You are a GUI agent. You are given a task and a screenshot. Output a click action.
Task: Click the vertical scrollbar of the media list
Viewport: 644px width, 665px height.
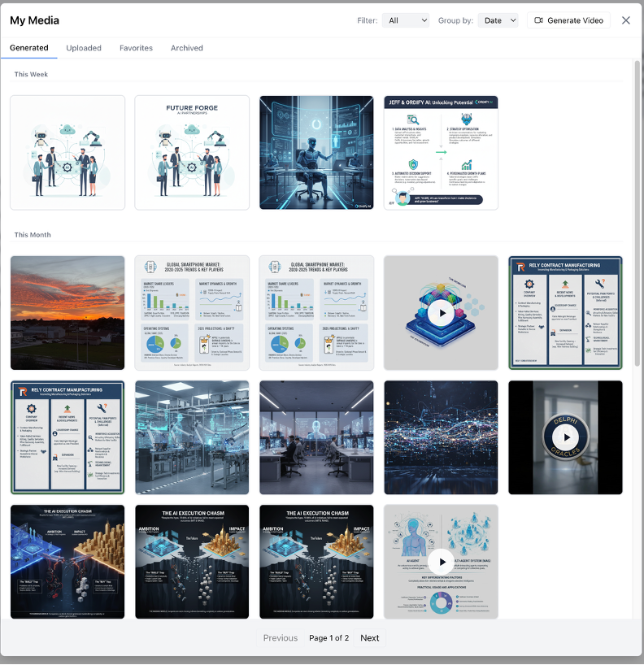[x=637, y=213]
